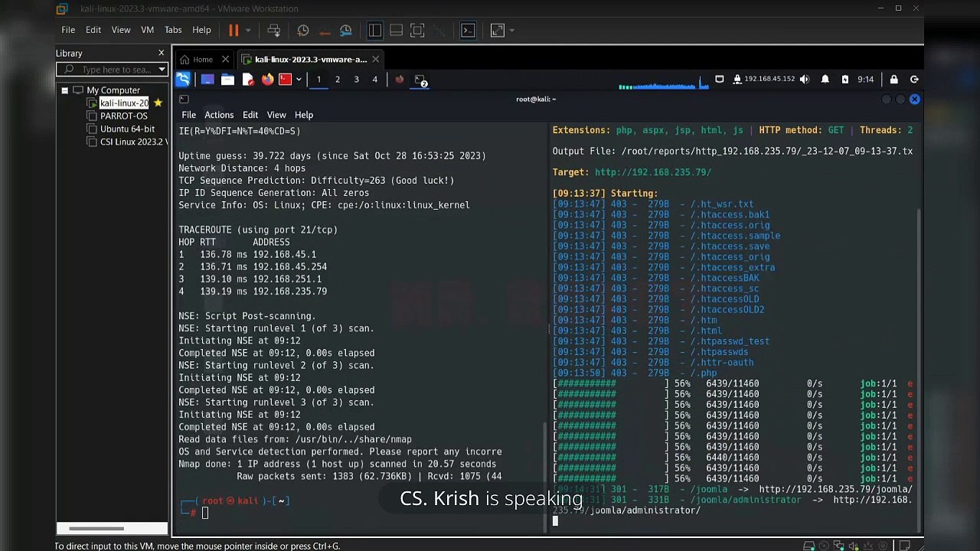This screenshot has width=980, height=551.
Task: Open the power options arrow next to pause
Action: pos(248,31)
